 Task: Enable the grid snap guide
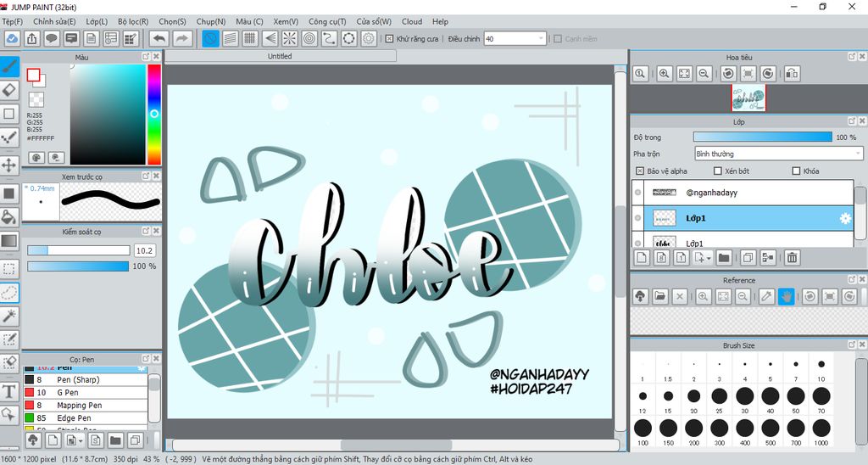point(250,39)
